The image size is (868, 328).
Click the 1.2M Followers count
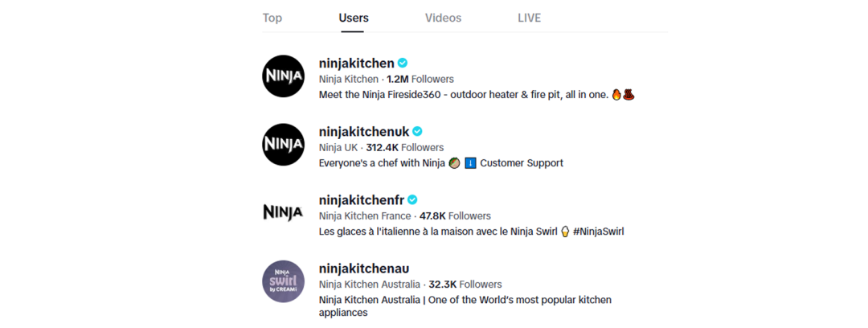[x=420, y=79]
